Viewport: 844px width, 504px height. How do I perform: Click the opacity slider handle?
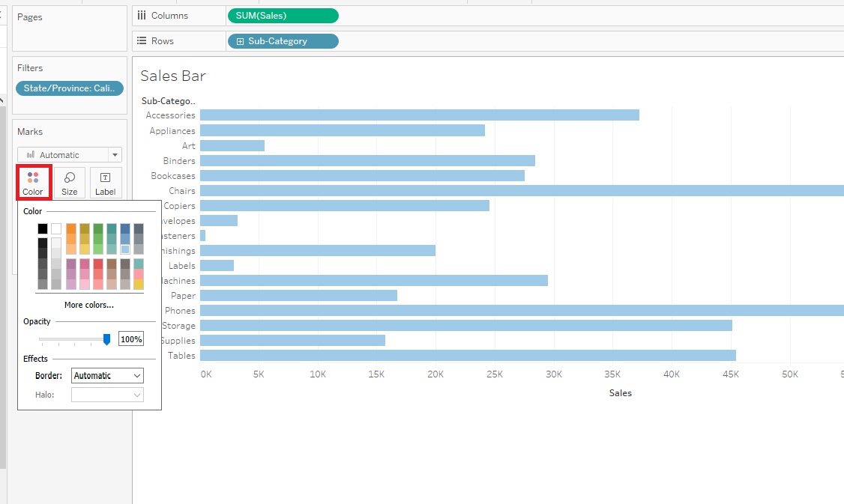pos(106,339)
